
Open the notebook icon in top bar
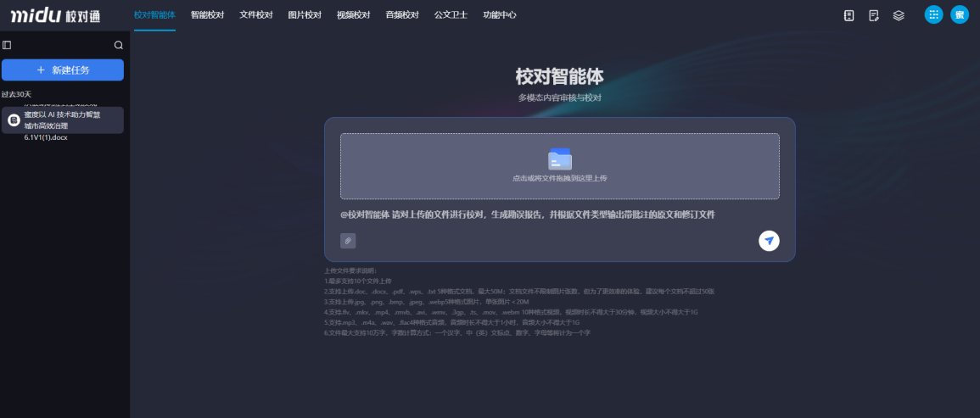tap(848, 15)
